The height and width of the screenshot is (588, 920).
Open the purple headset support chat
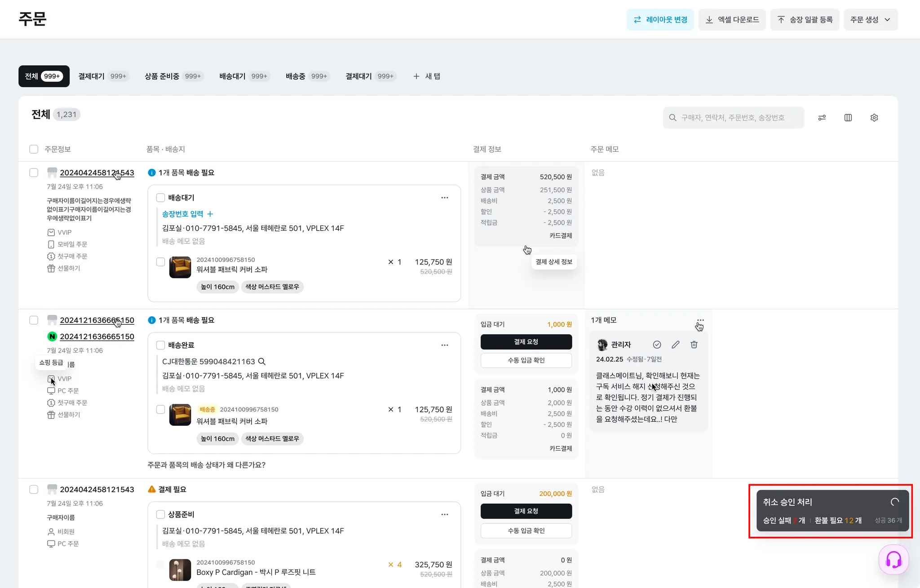click(x=893, y=559)
